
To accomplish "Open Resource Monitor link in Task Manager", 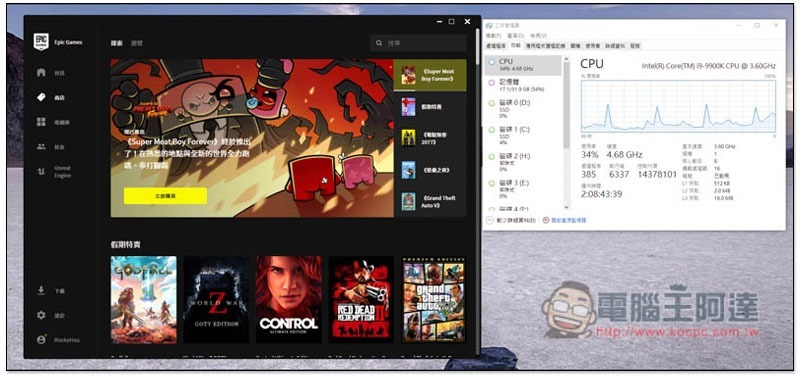I will click(x=568, y=220).
